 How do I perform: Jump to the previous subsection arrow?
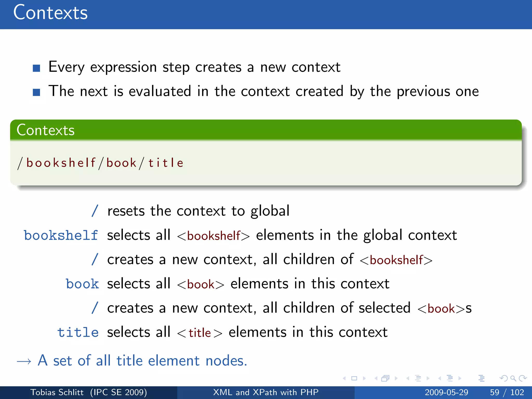click(x=408, y=378)
